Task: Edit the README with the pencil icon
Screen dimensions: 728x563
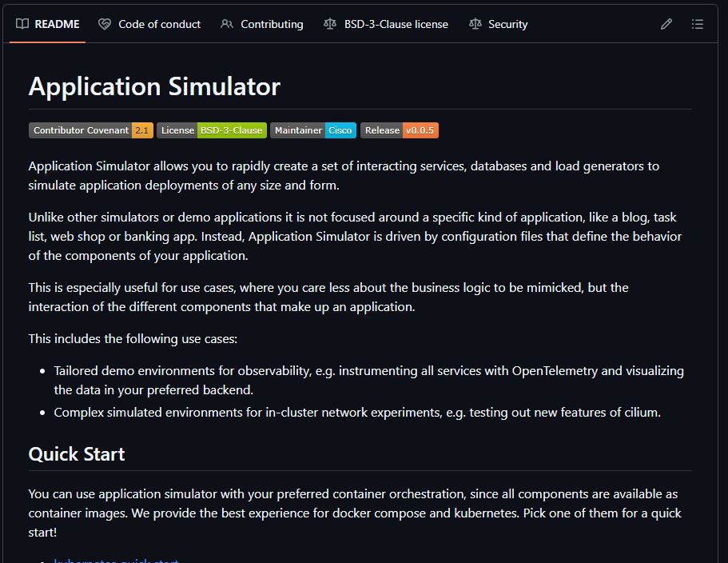Action: 666,24
